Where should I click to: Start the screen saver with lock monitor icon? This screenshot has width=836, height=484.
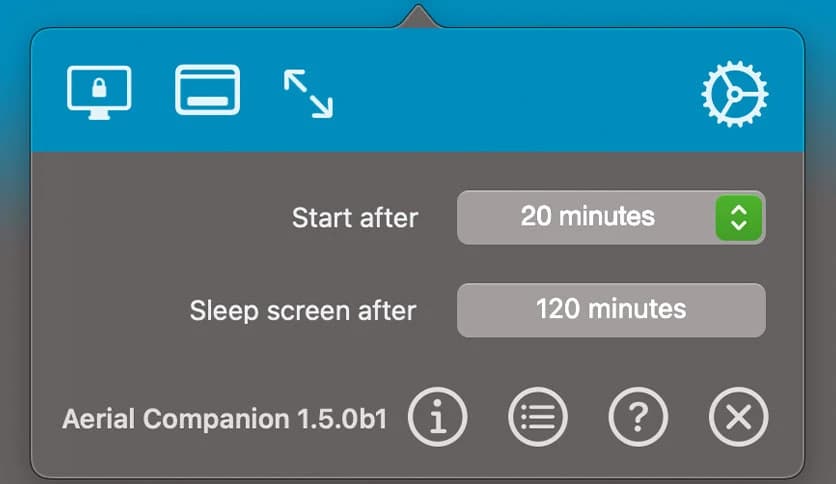click(99, 92)
